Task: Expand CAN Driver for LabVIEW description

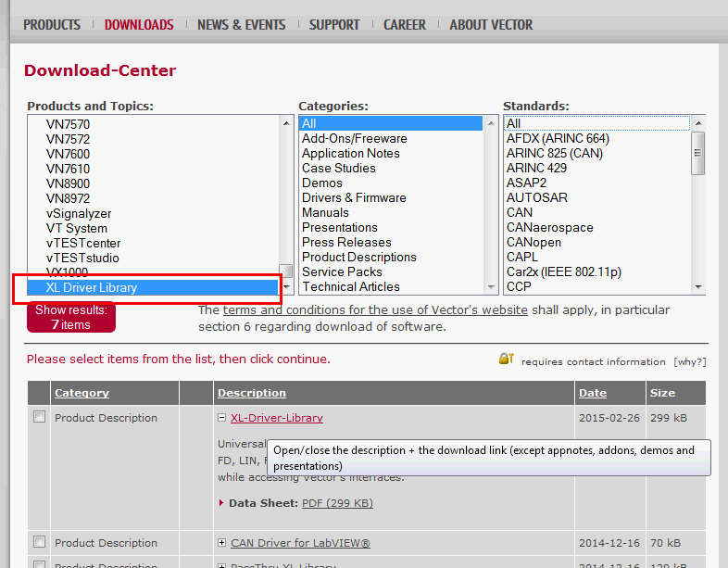Action: click(222, 542)
